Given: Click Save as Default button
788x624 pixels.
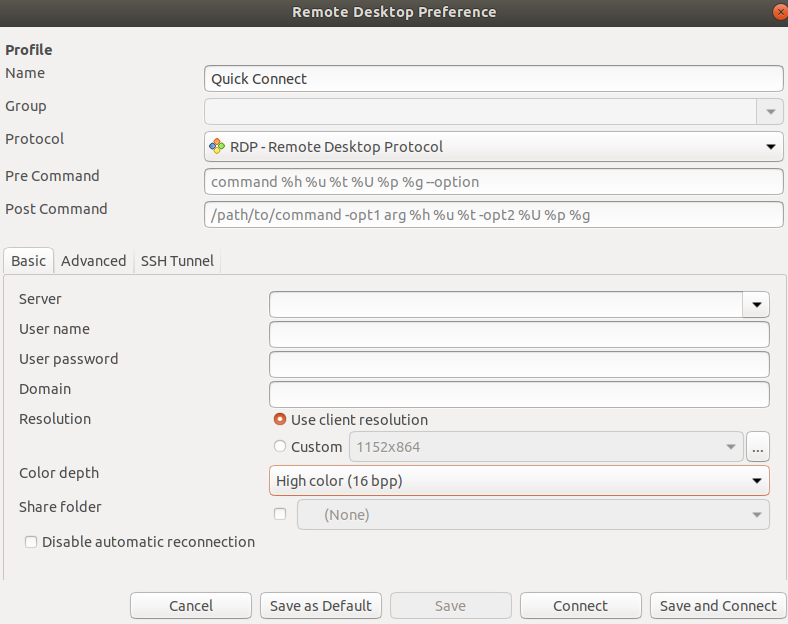Looking at the screenshot, I should (x=320, y=605).
